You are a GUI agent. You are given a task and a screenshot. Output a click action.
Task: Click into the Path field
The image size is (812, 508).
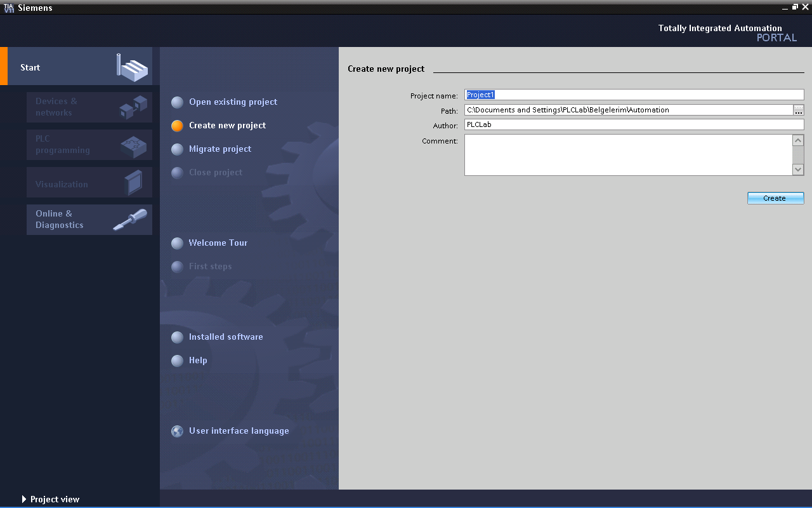pos(628,110)
